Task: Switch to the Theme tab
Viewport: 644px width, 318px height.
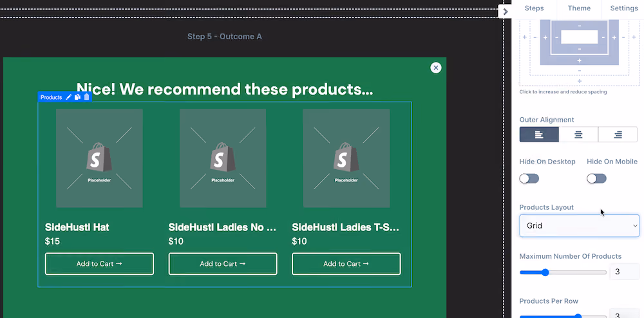Action: [579, 8]
